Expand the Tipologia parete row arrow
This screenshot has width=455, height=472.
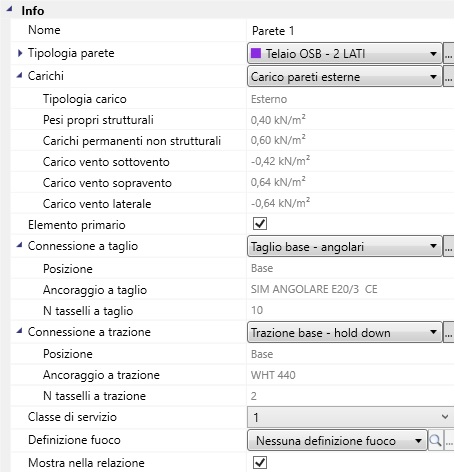pyautogui.click(x=20, y=53)
